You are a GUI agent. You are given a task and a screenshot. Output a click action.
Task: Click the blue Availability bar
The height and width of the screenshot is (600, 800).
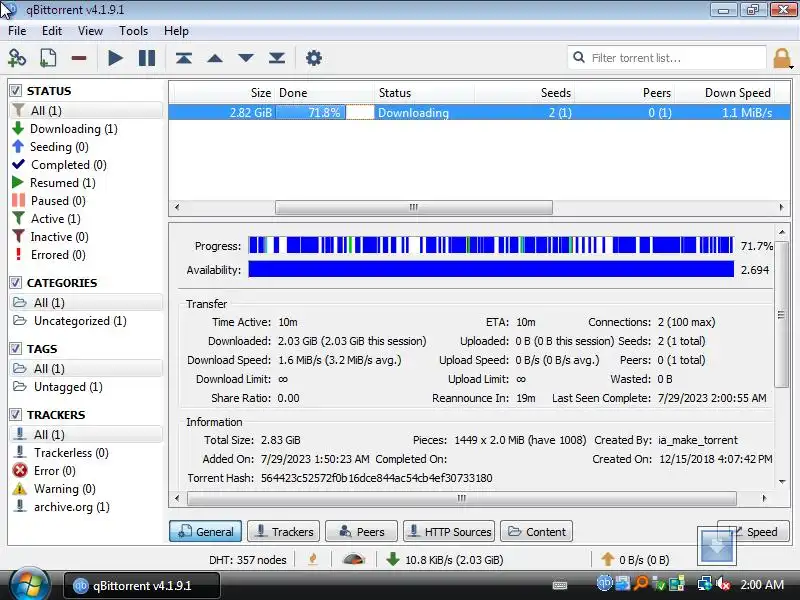click(x=491, y=269)
